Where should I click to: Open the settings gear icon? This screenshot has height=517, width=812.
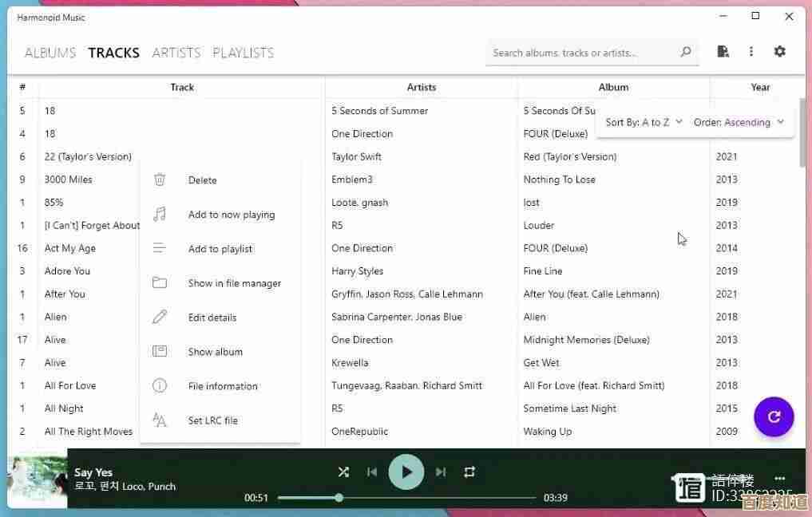(x=780, y=52)
